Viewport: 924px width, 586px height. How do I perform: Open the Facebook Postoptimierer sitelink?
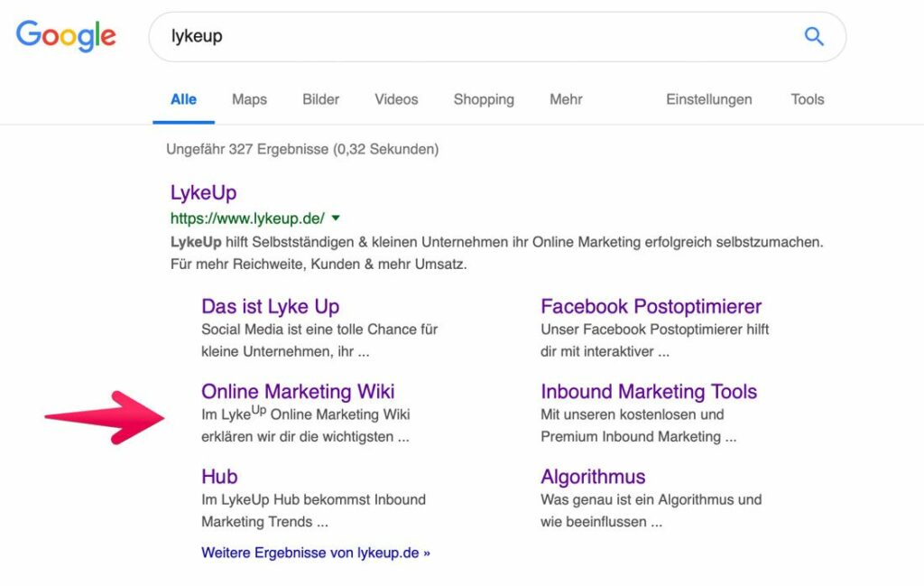point(649,306)
